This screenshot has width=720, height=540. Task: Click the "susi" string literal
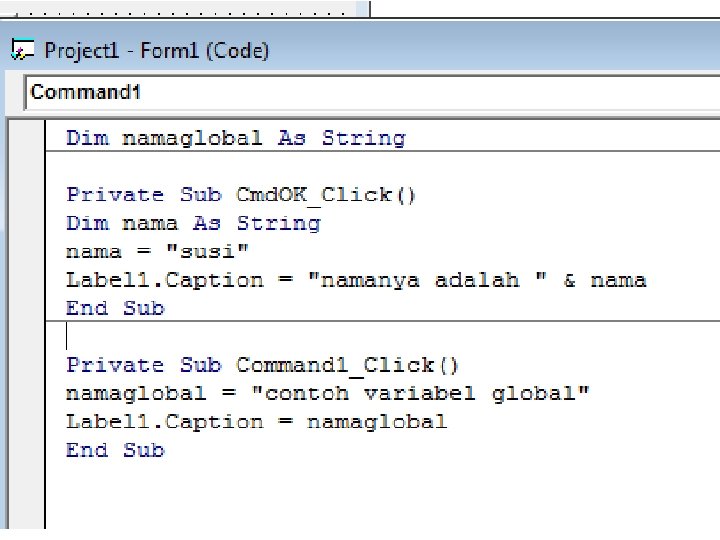click(214, 251)
